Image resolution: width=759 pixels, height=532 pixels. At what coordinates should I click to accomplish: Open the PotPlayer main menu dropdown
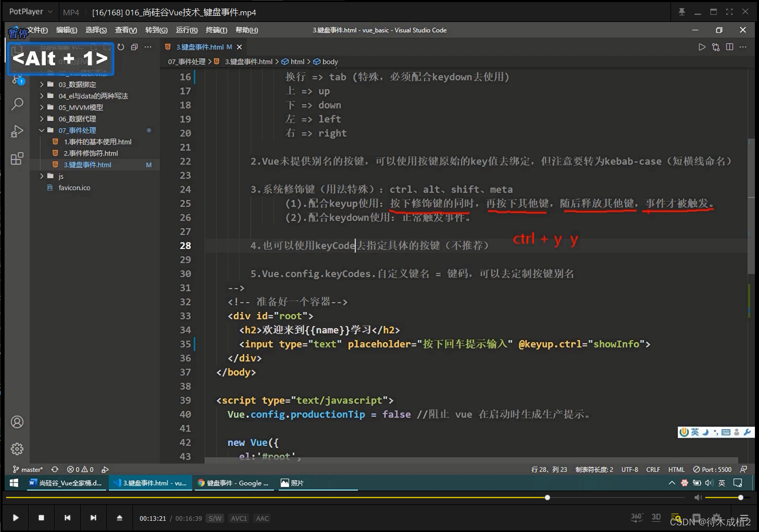point(31,11)
